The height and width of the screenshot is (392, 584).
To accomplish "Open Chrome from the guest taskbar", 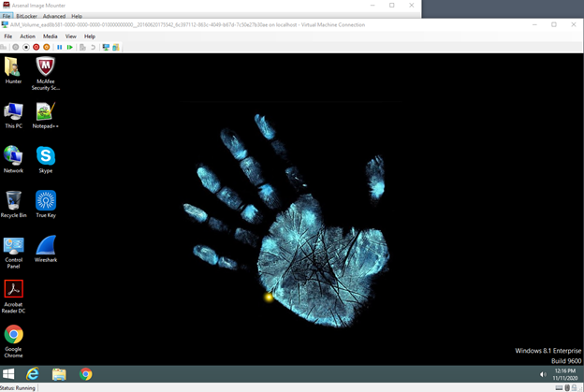I will [86, 374].
